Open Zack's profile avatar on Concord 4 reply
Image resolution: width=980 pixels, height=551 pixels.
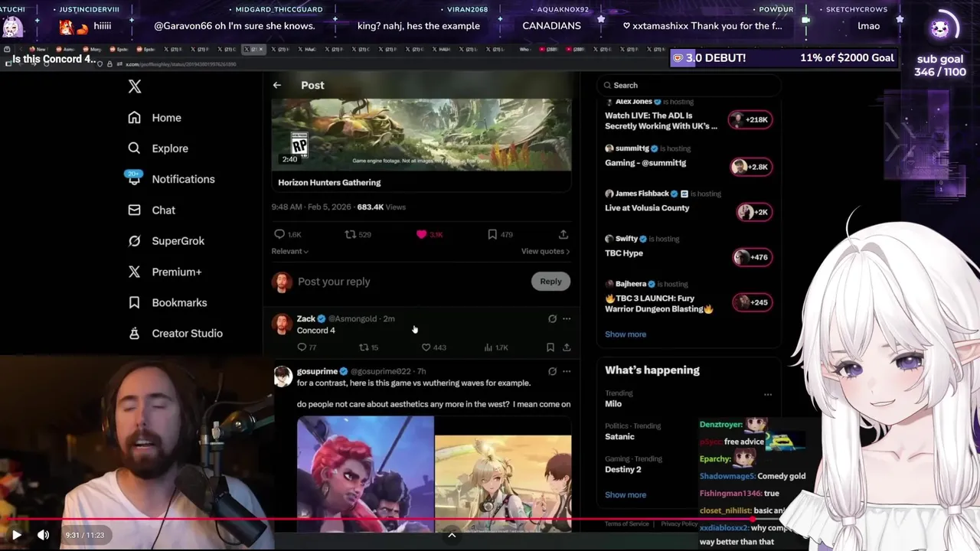tap(283, 324)
